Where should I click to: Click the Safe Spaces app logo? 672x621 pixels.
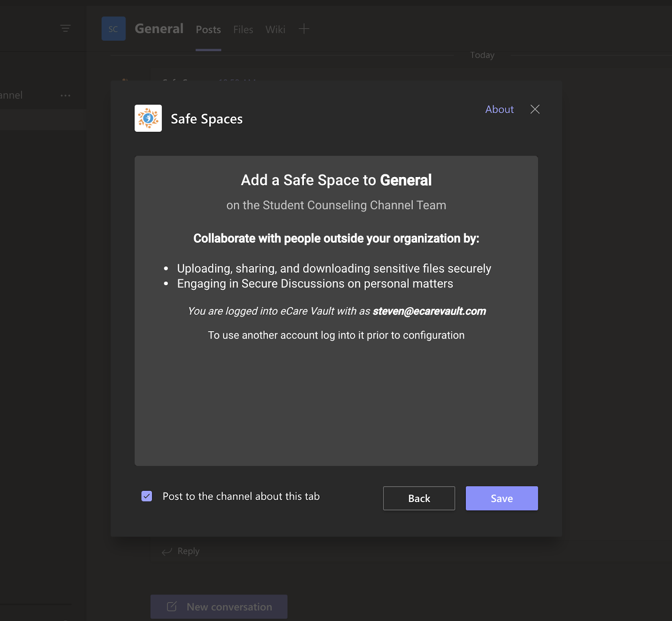(x=148, y=118)
